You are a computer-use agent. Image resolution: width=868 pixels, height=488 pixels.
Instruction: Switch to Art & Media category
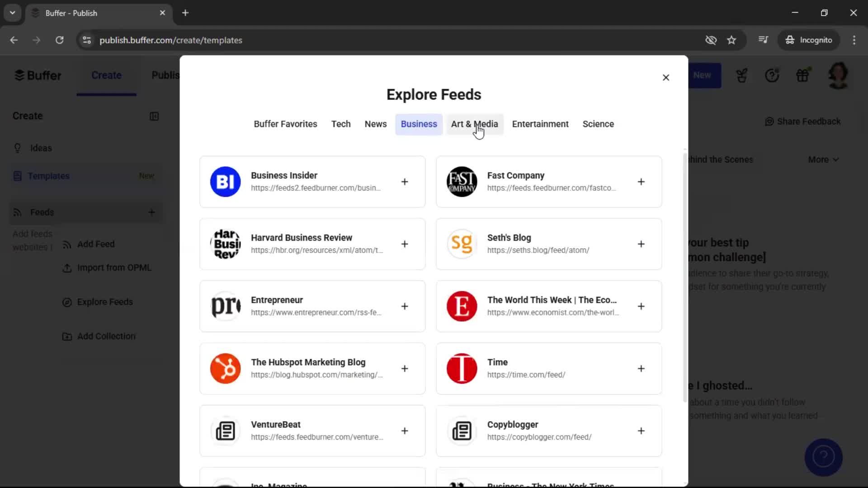point(474,124)
